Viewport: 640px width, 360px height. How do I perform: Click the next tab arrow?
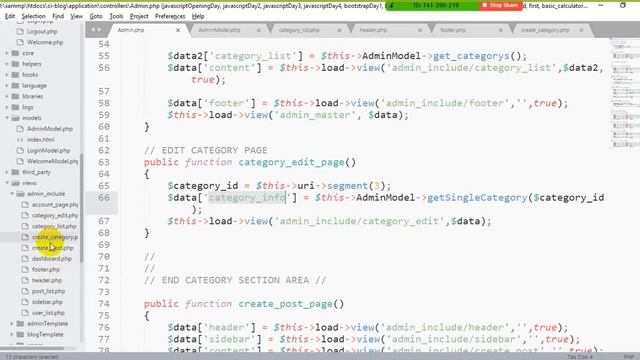(99, 30)
